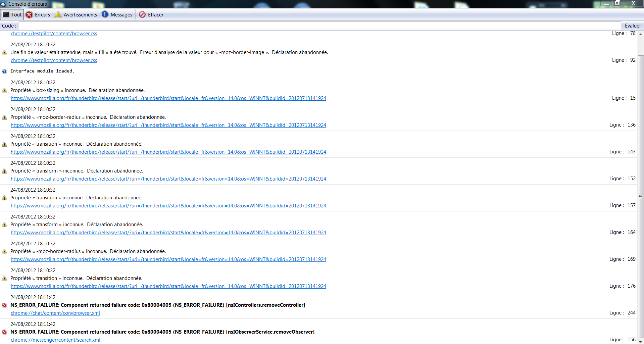Click error icon of removeObserver failure
The image size is (644, 344).
pos(4,332)
